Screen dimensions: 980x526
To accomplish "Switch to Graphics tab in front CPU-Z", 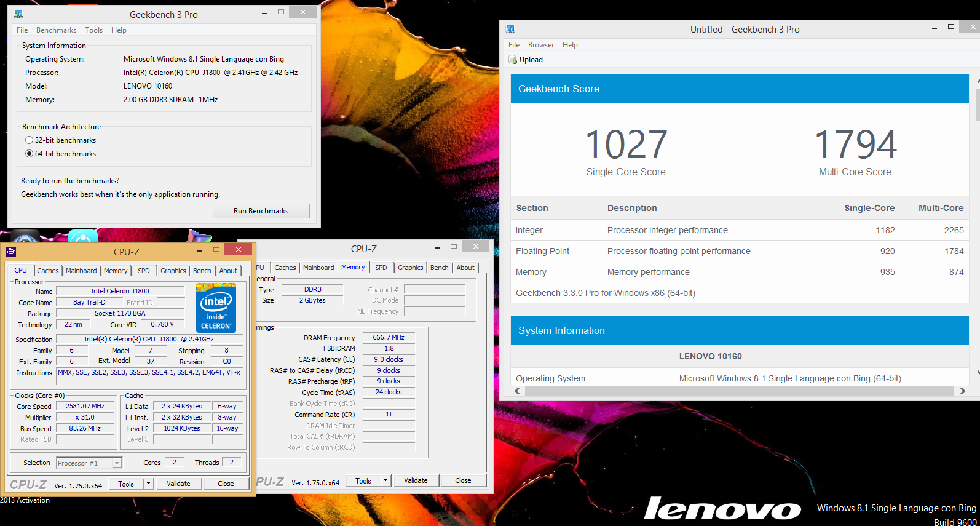I will pyautogui.click(x=173, y=271).
